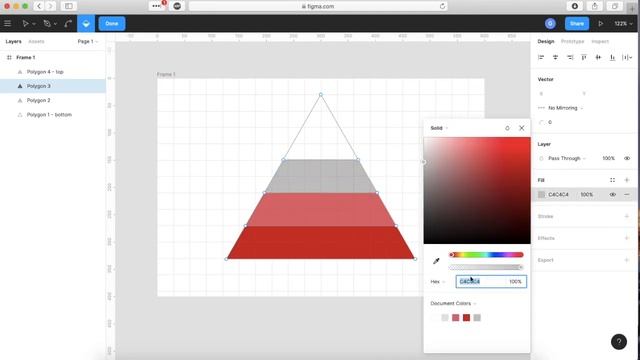Open Safari share icon
This screenshot has width=640, height=360.
pyautogui.click(x=595, y=6)
